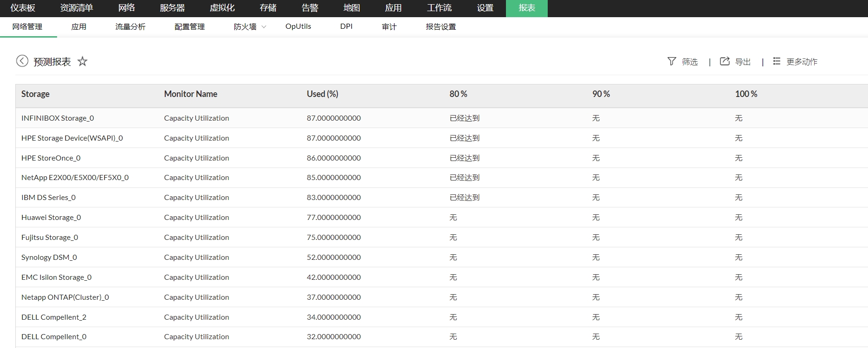The image size is (868, 348).
Task: Click the 筛选 button label
Action: (x=690, y=62)
